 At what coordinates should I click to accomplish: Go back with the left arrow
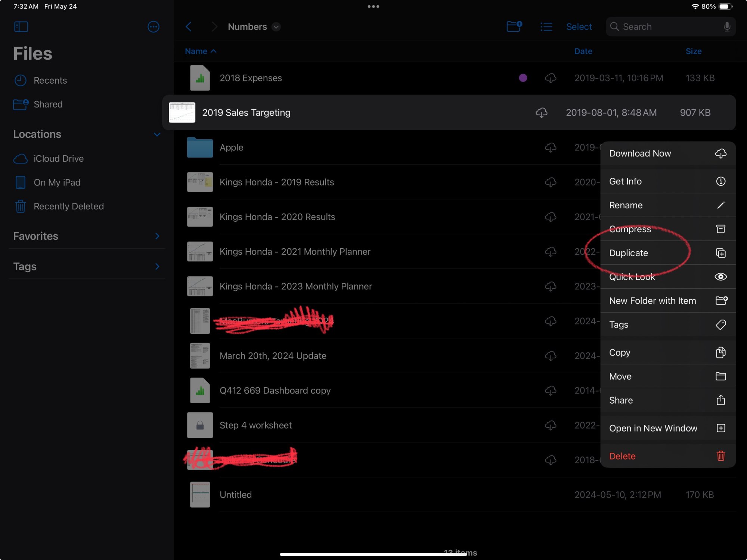(x=189, y=27)
